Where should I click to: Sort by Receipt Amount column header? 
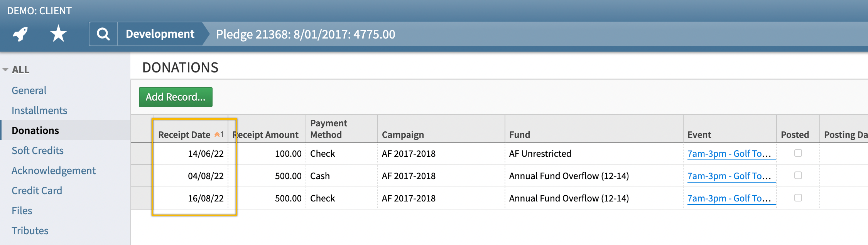pos(265,135)
